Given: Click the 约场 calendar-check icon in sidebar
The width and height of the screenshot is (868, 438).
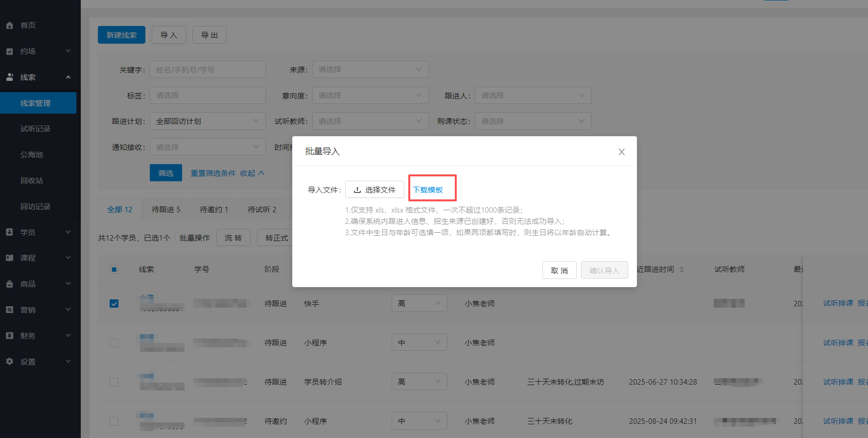Looking at the screenshot, I should click(x=9, y=51).
